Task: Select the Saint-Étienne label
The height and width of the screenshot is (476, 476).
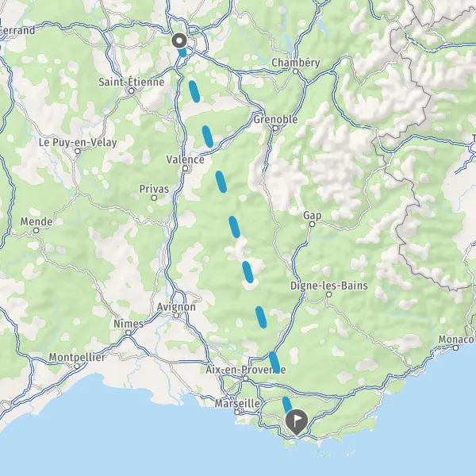Action: coord(132,82)
